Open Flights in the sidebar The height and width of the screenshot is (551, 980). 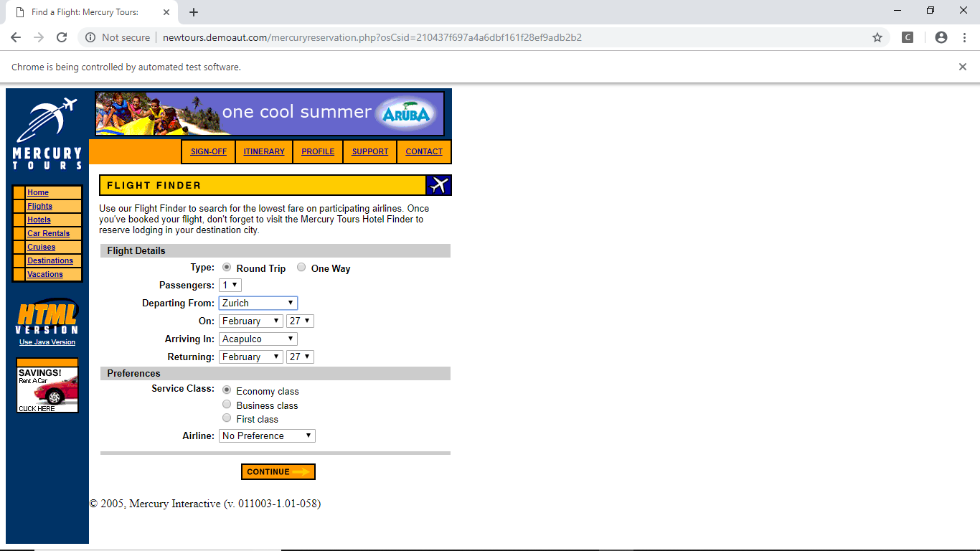pos(40,206)
